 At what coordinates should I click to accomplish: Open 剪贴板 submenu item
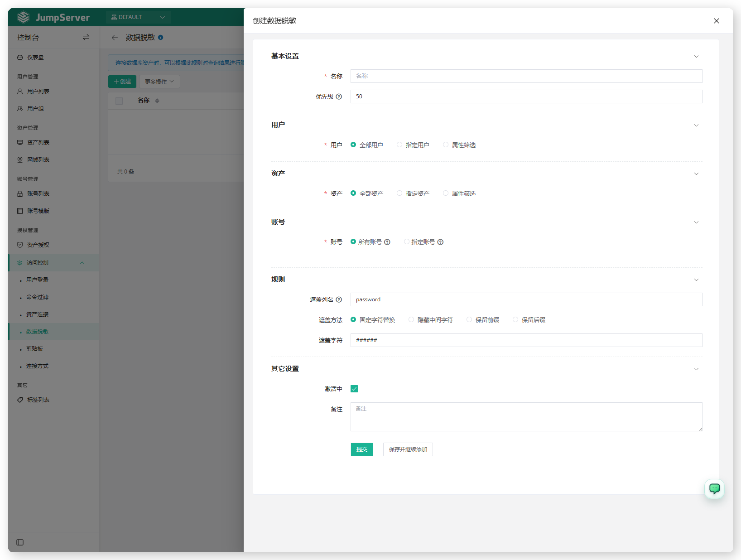53,349
